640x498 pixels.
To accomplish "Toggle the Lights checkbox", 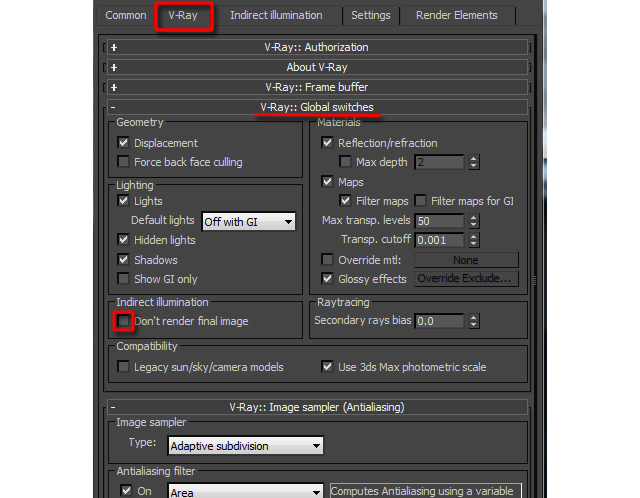I will click(x=123, y=201).
